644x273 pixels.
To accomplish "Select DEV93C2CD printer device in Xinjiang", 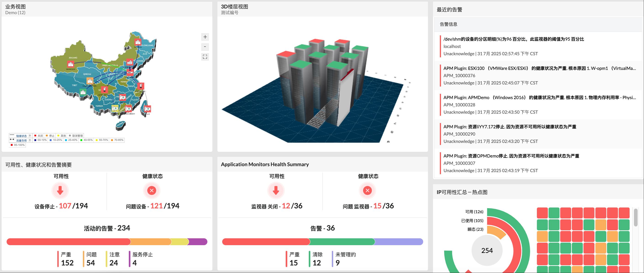I will click(71, 64).
